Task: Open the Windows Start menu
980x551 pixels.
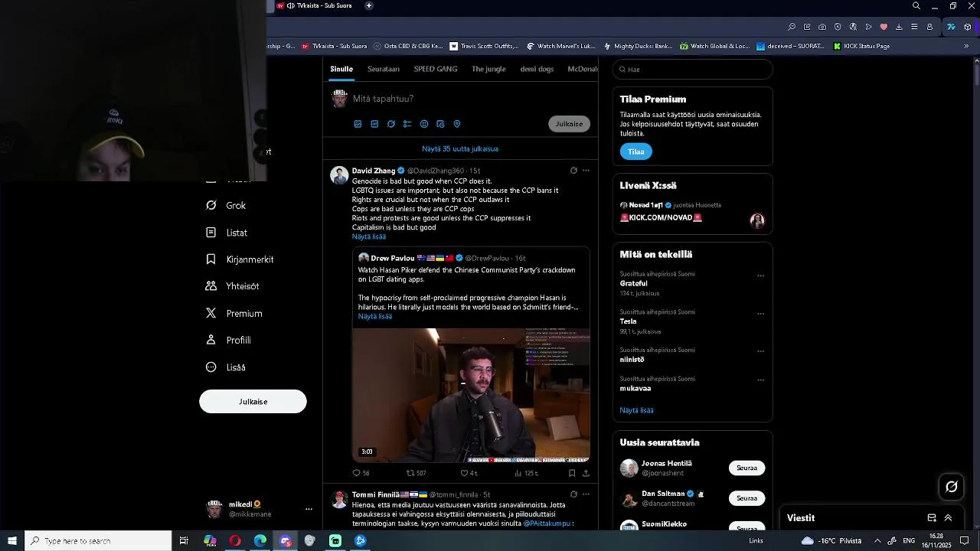Action: 12,541
